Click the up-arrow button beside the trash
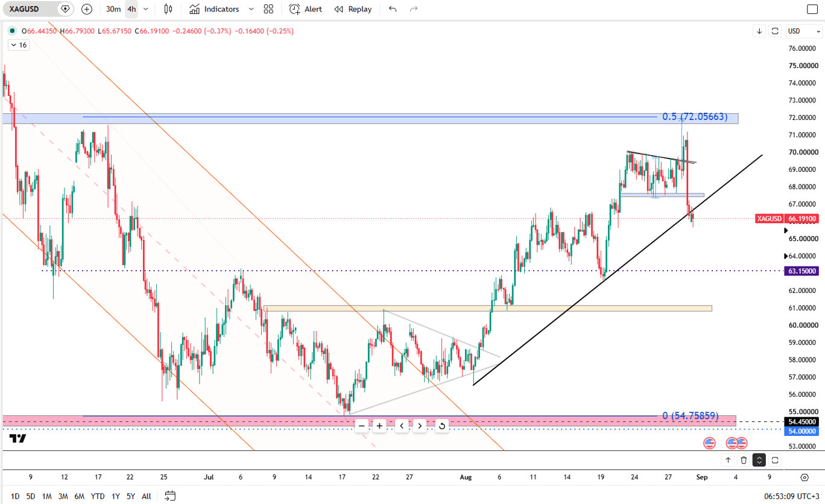Viewport: 825px width, 504px height. pyautogui.click(x=728, y=460)
